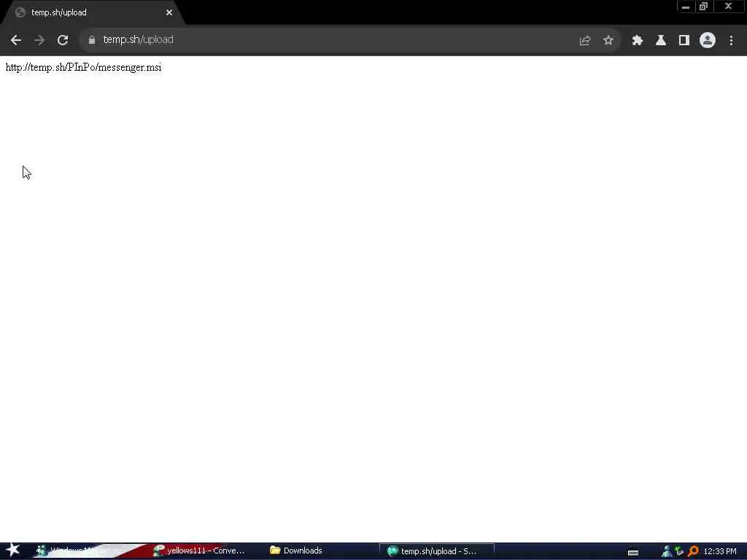View site info via the lock icon
747x560 pixels.
pos(91,41)
